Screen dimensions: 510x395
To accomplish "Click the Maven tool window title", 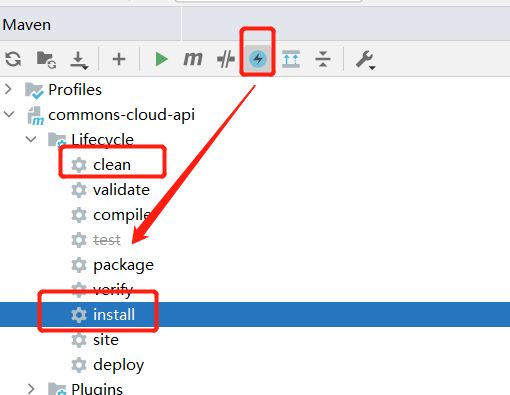I will pos(27,25).
